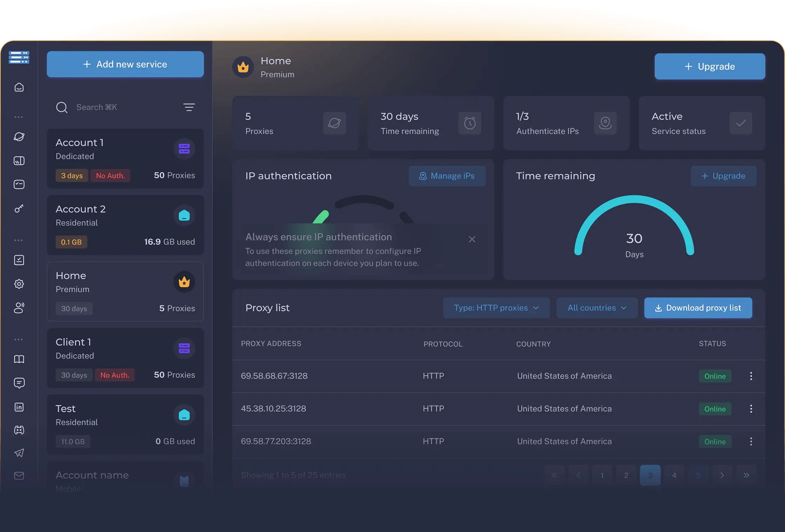Open options menu for 69.58.68.67:3128
The width and height of the screenshot is (785, 532).
751,376
